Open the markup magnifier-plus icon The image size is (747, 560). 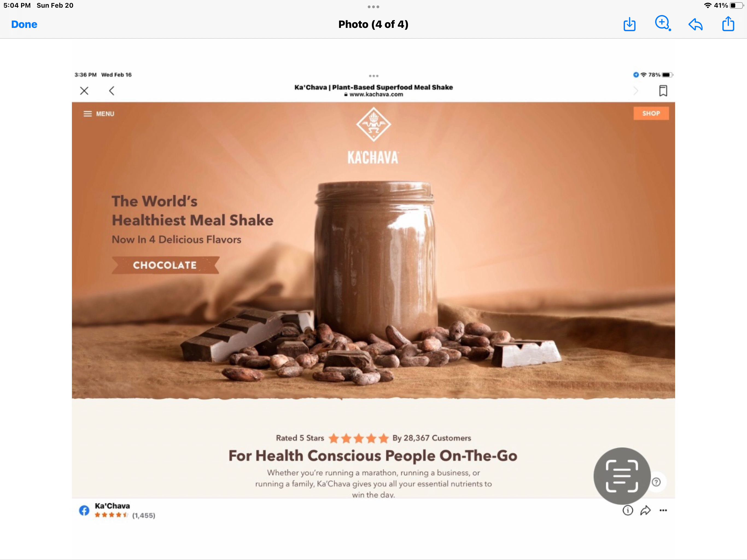click(663, 24)
